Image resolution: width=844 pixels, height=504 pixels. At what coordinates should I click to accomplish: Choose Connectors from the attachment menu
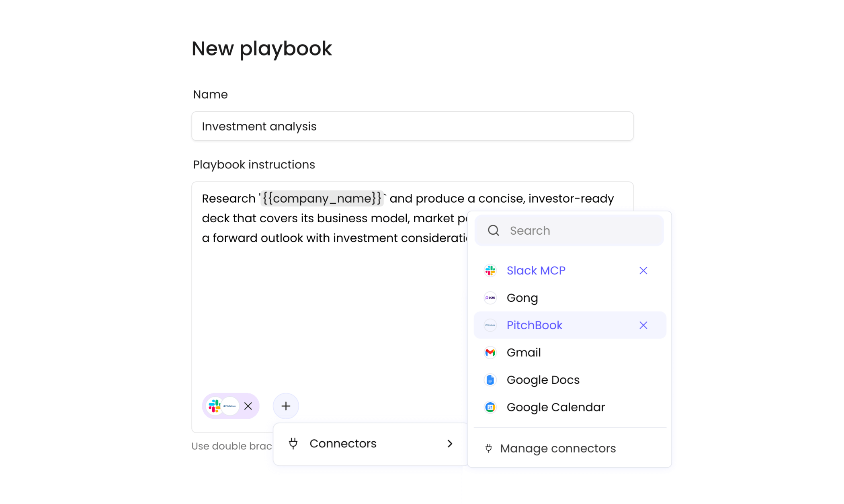(342, 443)
